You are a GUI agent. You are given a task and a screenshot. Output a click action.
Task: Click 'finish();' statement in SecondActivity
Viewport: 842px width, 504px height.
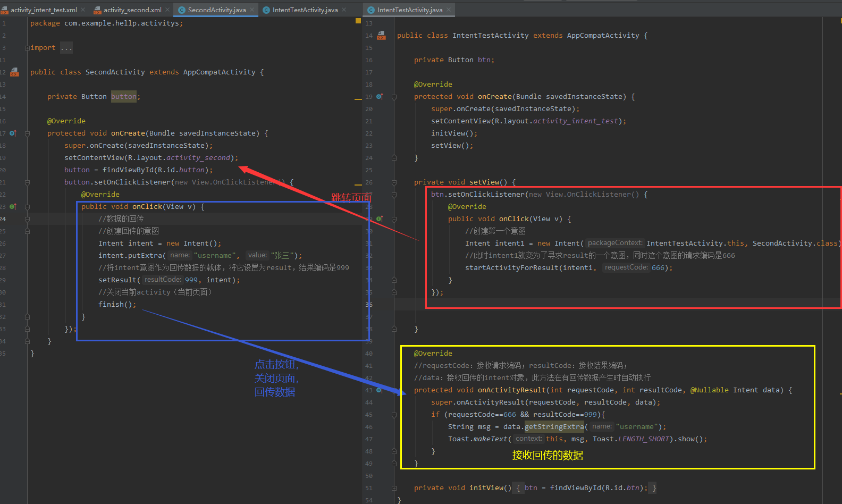point(117,305)
